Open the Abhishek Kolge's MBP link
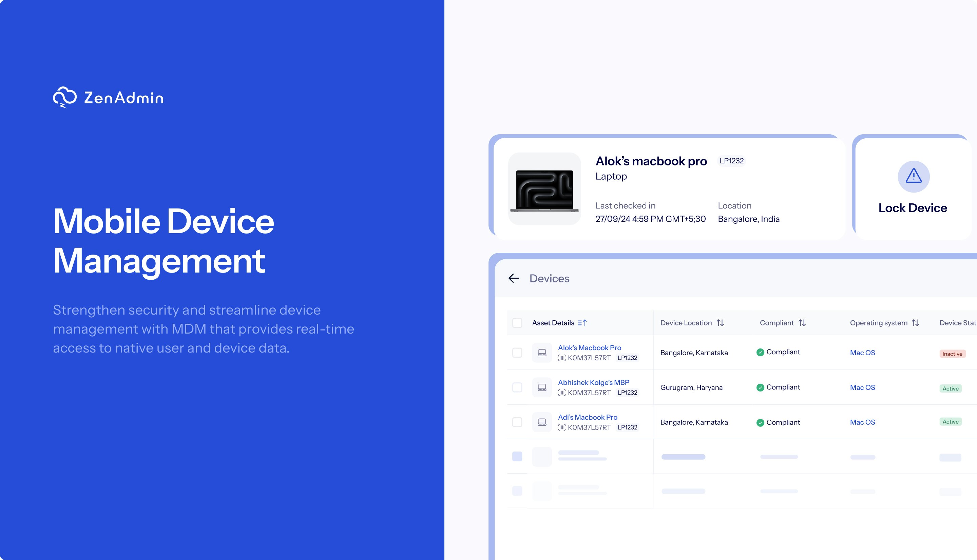Viewport: 977px width, 560px height. point(593,382)
